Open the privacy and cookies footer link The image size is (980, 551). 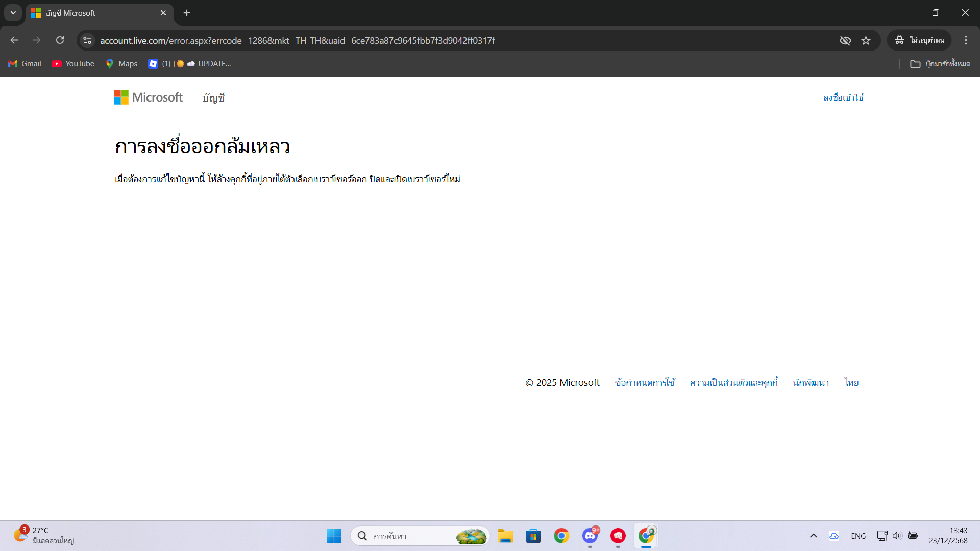coord(733,383)
